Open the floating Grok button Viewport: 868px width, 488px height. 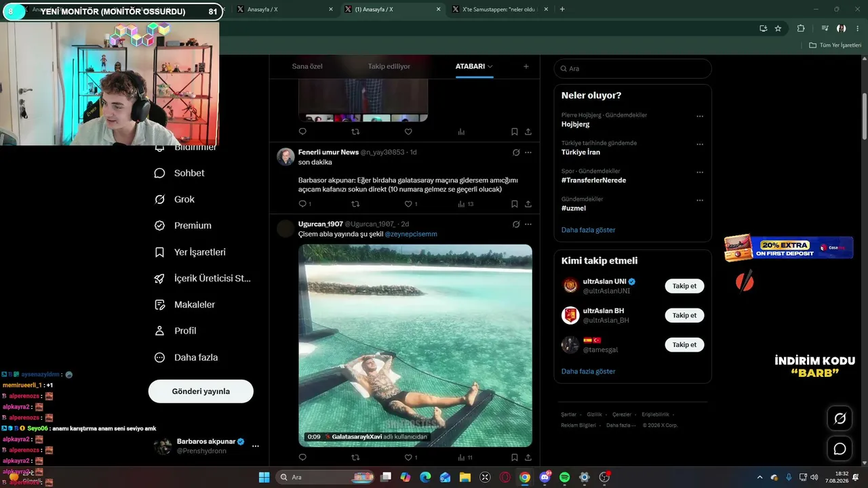click(x=840, y=419)
